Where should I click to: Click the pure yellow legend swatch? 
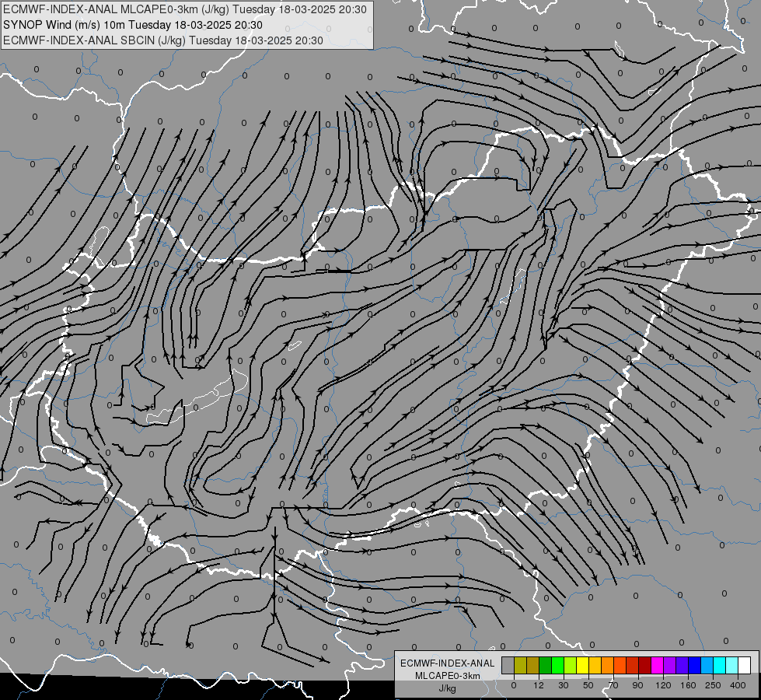click(583, 665)
